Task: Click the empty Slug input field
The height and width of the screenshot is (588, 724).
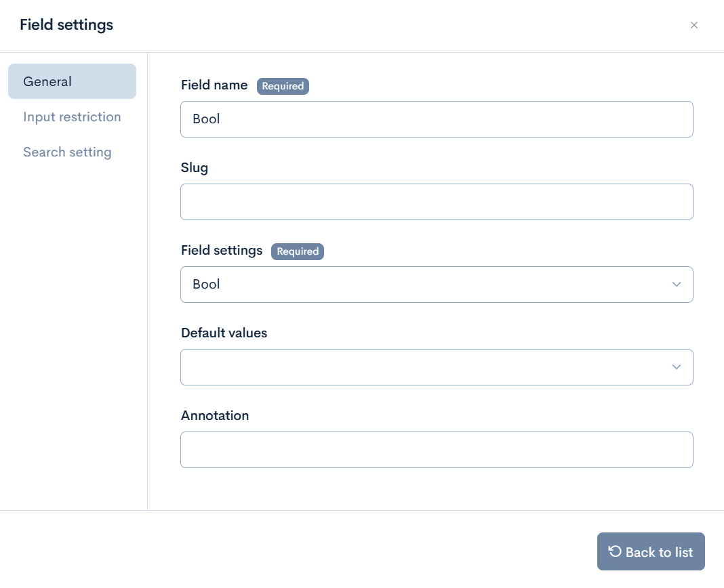Action: tap(437, 201)
